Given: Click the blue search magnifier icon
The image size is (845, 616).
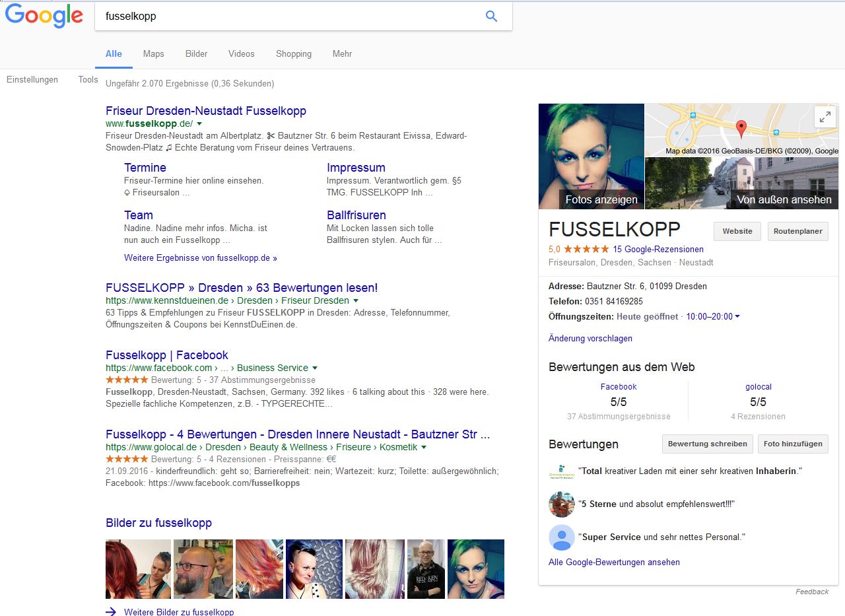Looking at the screenshot, I should tap(491, 17).
